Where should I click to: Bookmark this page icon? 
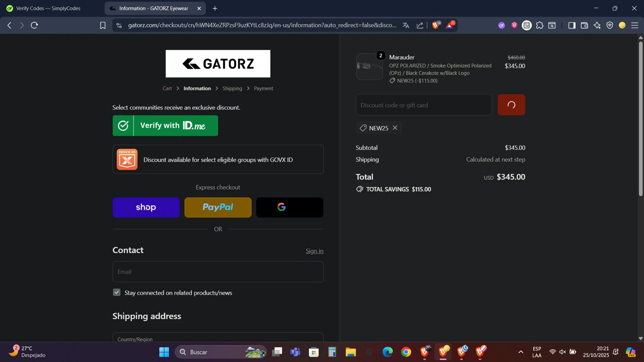(103, 25)
